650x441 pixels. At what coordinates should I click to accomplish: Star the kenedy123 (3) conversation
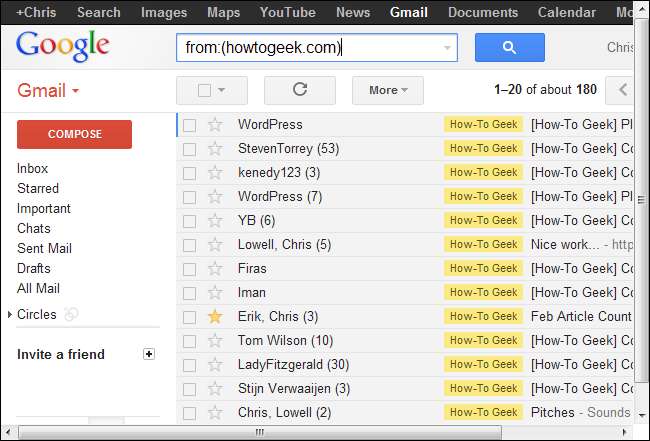click(215, 172)
